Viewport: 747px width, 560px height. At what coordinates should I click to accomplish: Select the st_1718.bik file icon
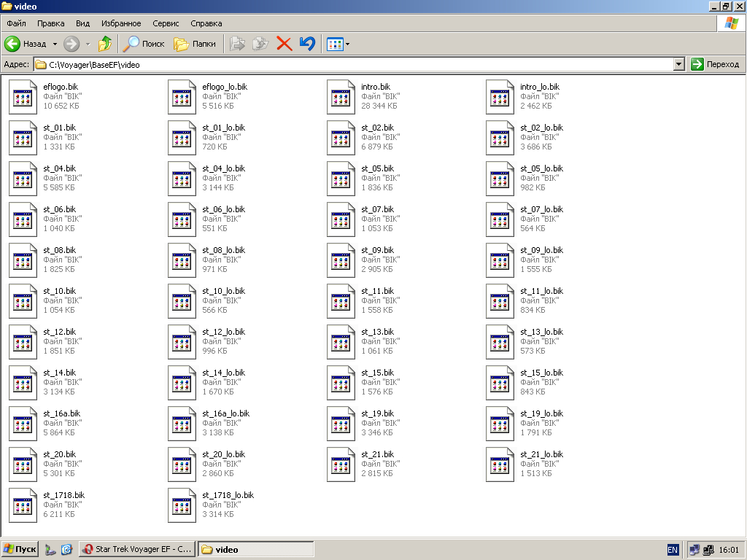coord(23,507)
